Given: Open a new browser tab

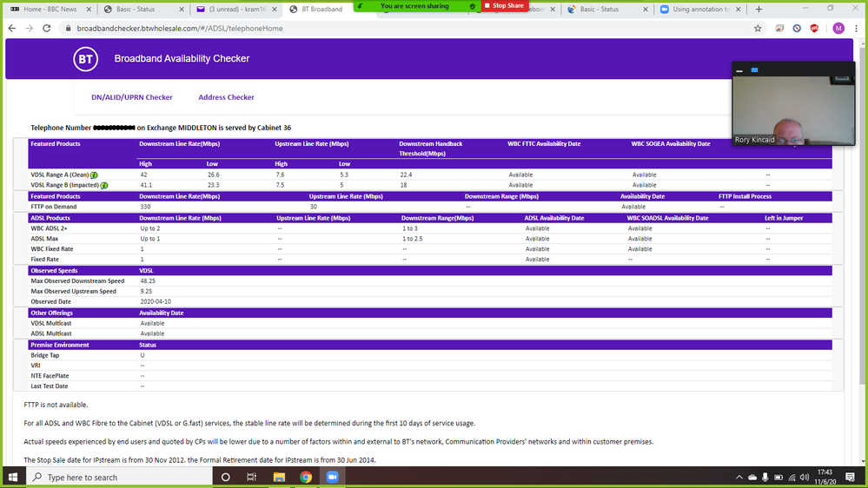Looking at the screenshot, I should (x=759, y=9).
